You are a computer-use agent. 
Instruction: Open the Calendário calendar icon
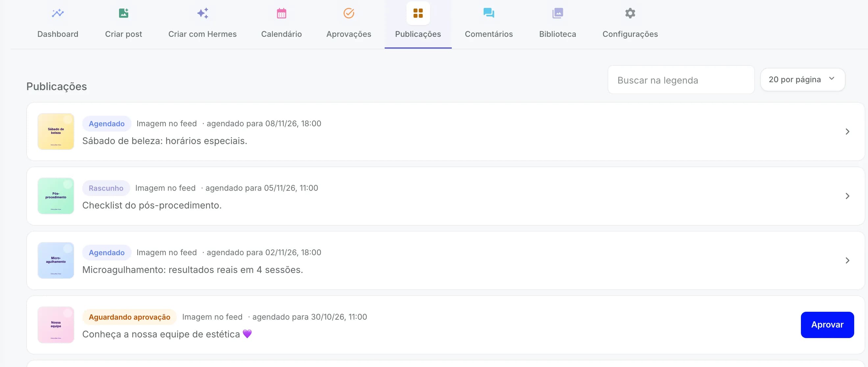click(x=281, y=13)
